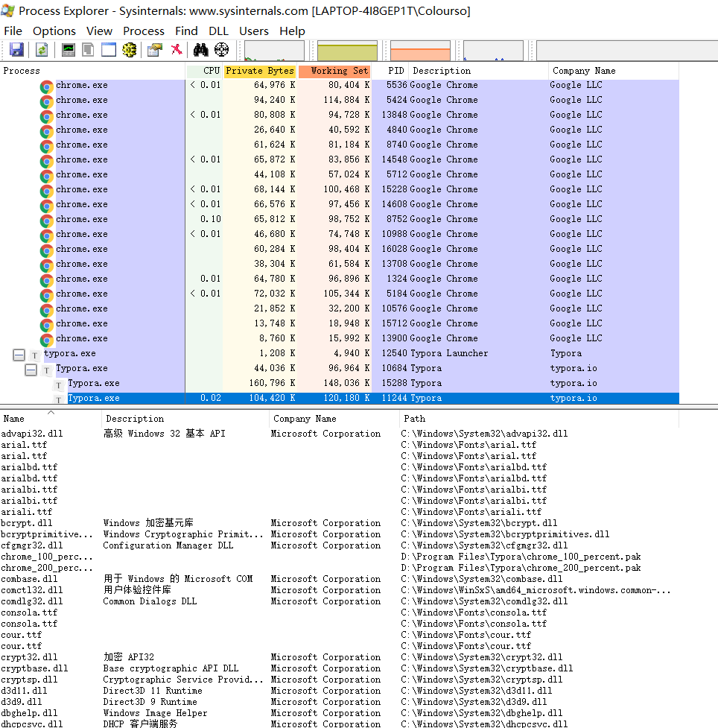Click the yellow commit history graph

[x=348, y=51]
